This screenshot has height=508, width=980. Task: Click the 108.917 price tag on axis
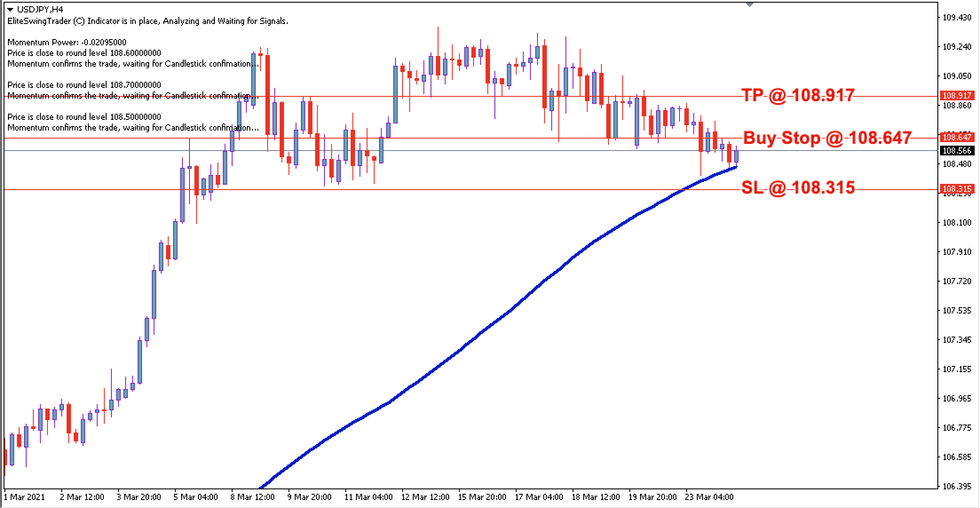tap(958, 96)
